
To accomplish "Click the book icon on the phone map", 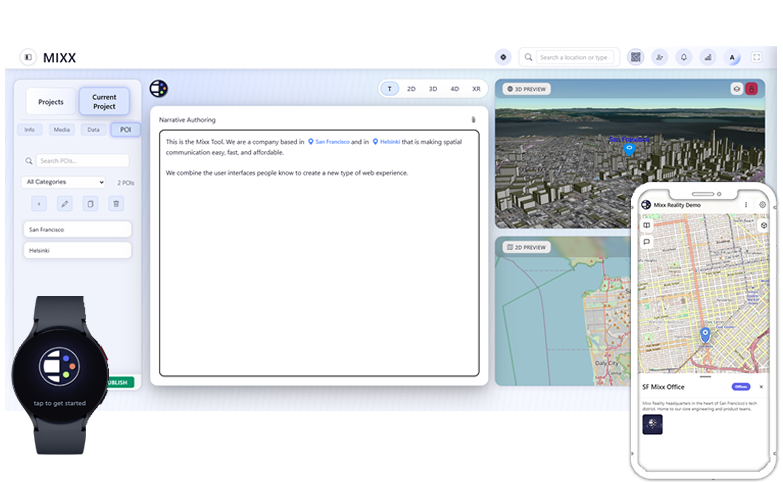I will [647, 225].
